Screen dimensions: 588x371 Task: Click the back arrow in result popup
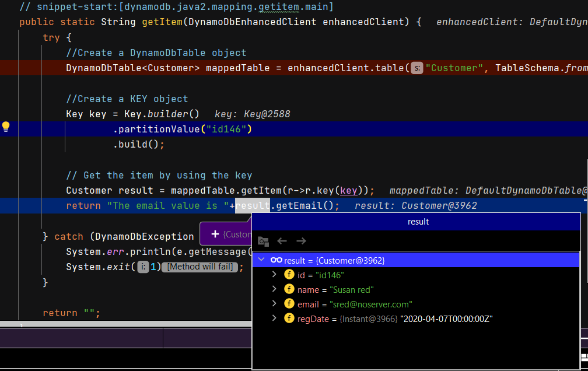point(282,241)
